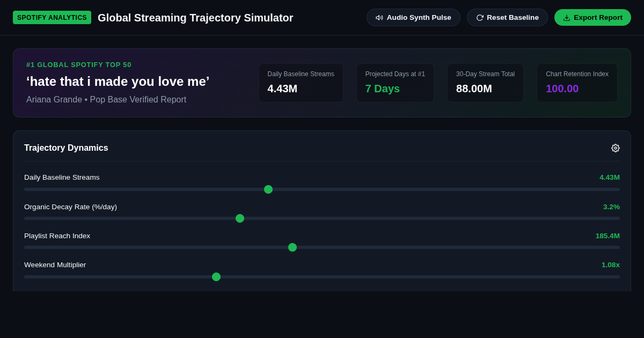Click the Spotify Analytics badge
The width and height of the screenshot is (644, 338).
[52, 18]
